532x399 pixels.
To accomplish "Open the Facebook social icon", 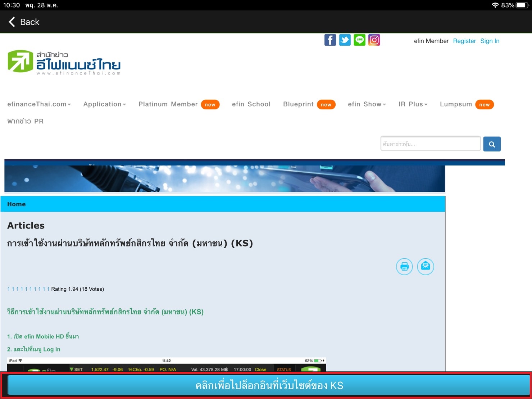I will click(x=330, y=40).
